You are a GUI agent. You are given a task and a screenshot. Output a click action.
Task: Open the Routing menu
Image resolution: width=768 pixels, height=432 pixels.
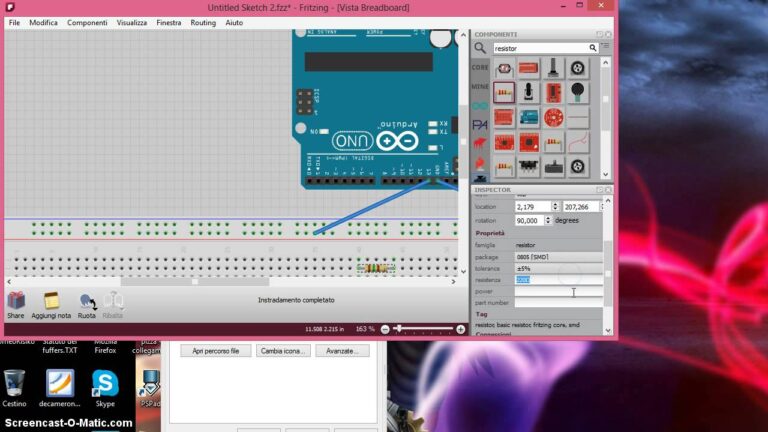[x=203, y=23]
